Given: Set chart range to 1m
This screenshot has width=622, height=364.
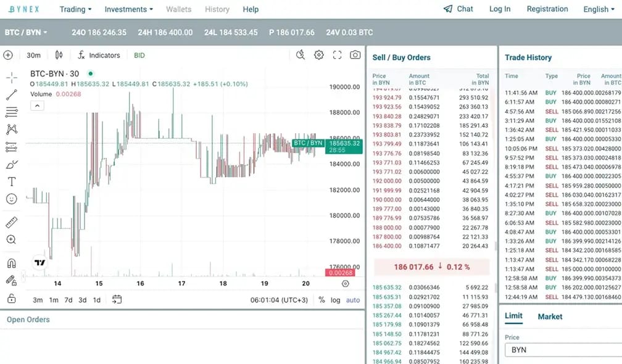Looking at the screenshot, I should pos(54,300).
